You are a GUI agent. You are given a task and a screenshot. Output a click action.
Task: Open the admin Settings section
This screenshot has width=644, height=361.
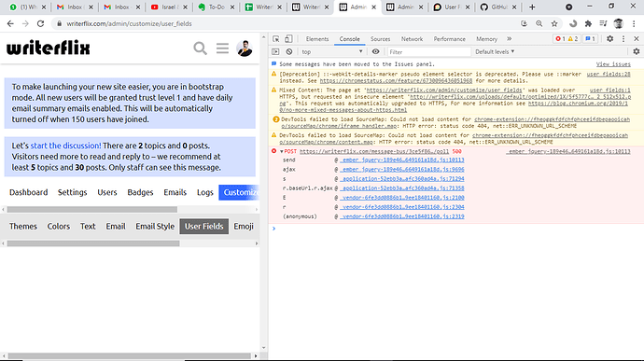pyautogui.click(x=72, y=192)
